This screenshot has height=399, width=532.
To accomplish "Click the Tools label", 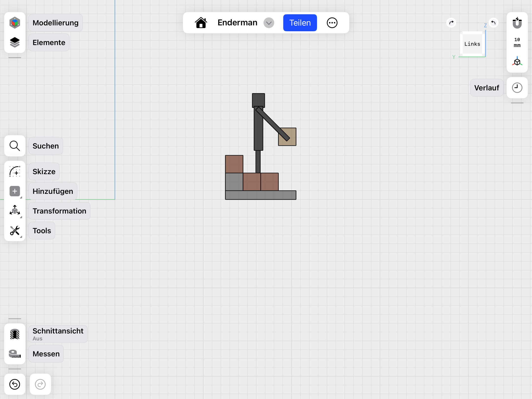I will pyautogui.click(x=42, y=231).
